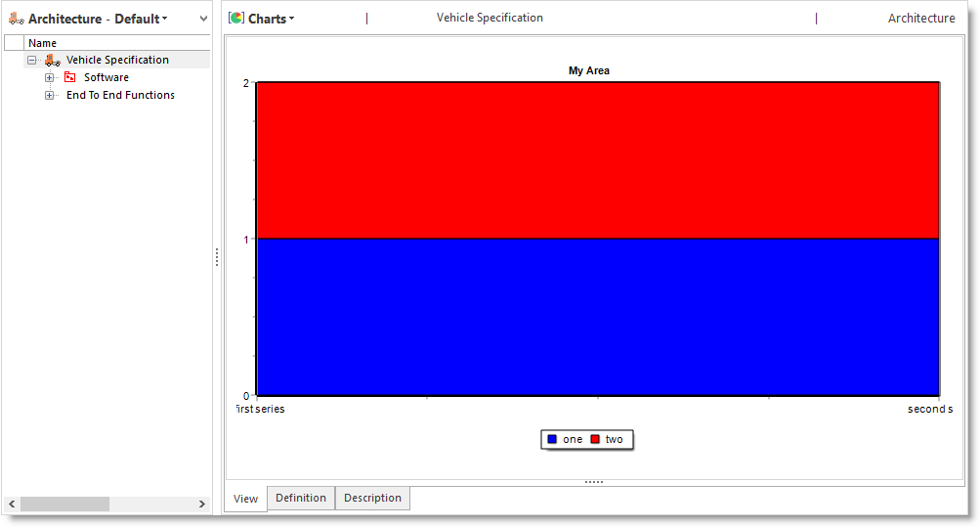Click the Architecture vehicle icon in header
The image size is (980, 527).
(x=17, y=19)
